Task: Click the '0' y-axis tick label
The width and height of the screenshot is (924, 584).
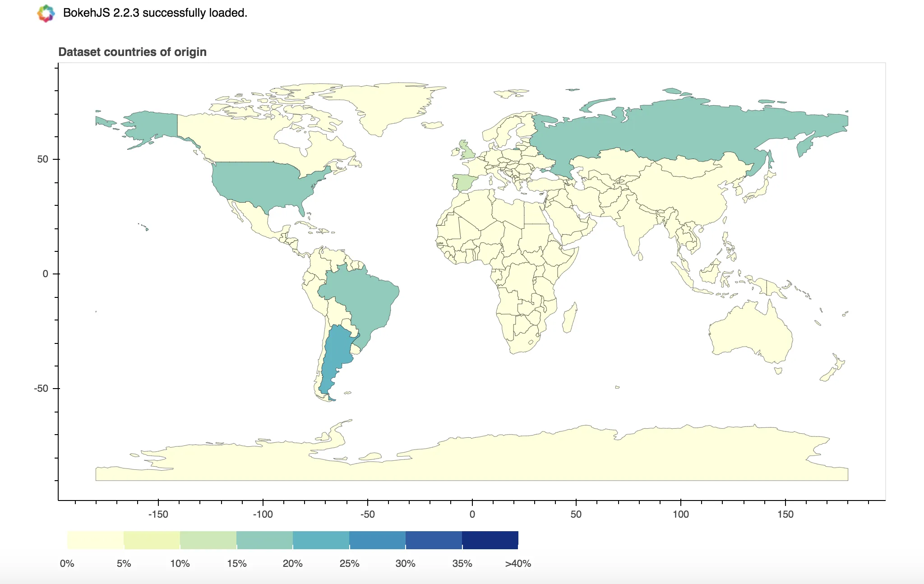Action: (x=45, y=274)
